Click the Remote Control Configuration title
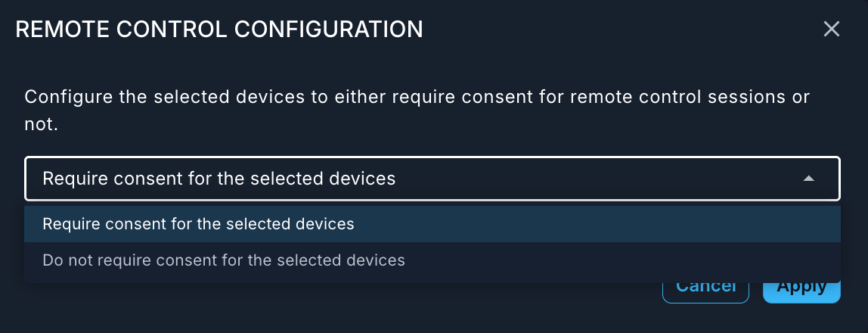Viewport: 868px width, 333px height. point(219,30)
